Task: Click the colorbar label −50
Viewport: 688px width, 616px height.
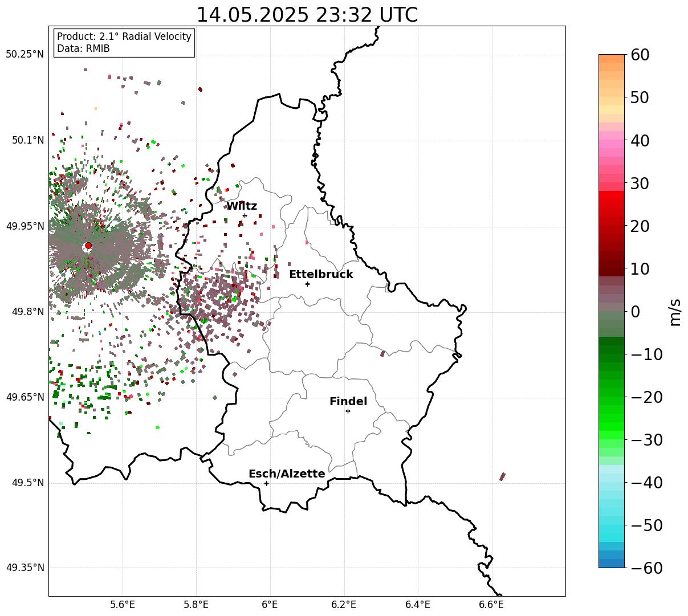Action: 646,525
